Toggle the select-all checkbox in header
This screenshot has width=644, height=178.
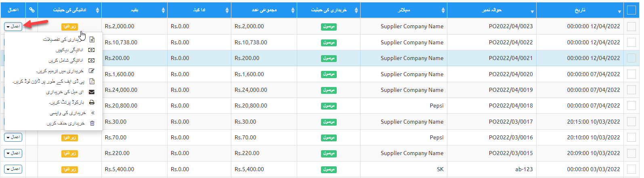631,10
